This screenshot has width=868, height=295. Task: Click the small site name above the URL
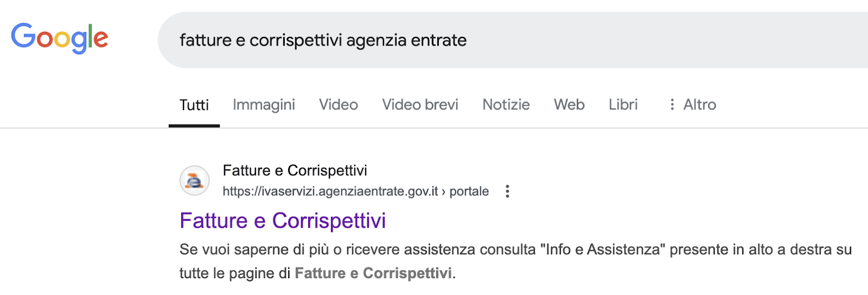(295, 171)
